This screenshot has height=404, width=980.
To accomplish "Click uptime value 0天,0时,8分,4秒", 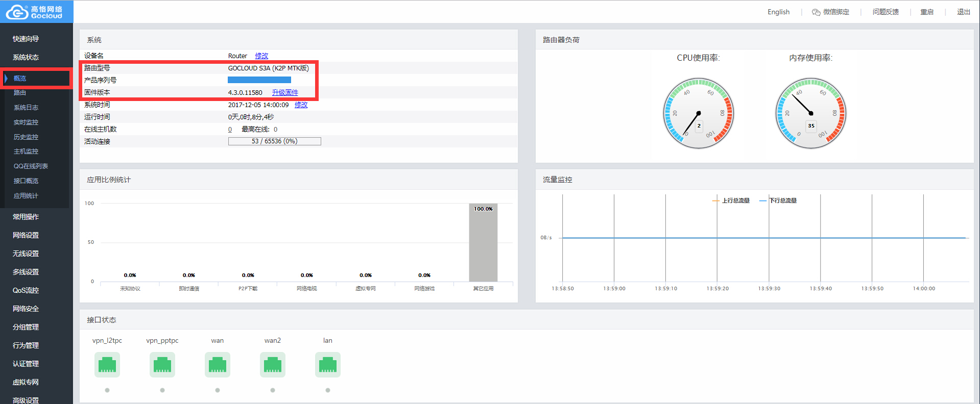I will 251,117.
